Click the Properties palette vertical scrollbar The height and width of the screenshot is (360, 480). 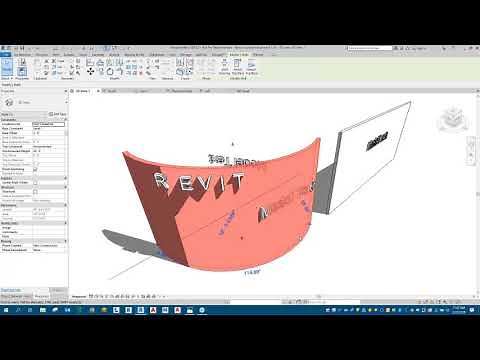click(67, 133)
